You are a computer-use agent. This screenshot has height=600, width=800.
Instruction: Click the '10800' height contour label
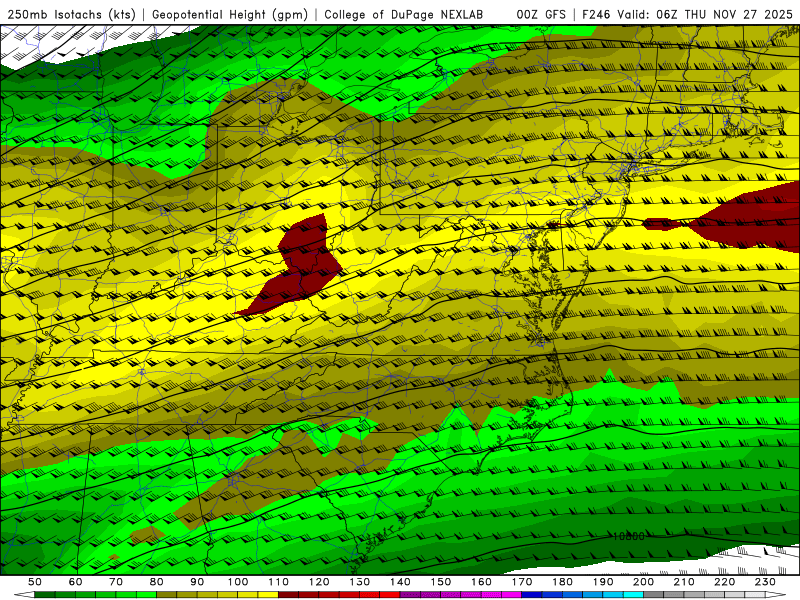628,536
